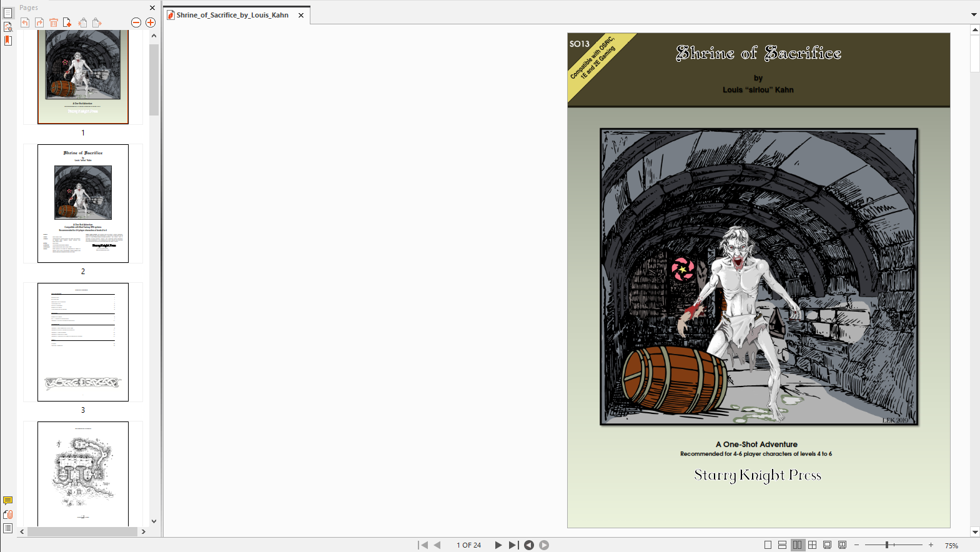Shrink page thumbnails with the minus icon
Viewport: 980px width, 552px height.
(136, 22)
